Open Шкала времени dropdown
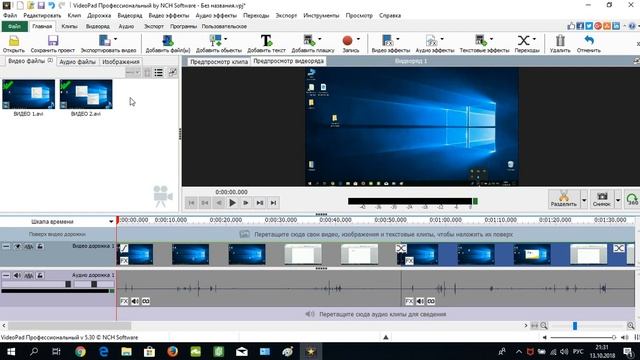The image size is (640, 360). (111, 222)
